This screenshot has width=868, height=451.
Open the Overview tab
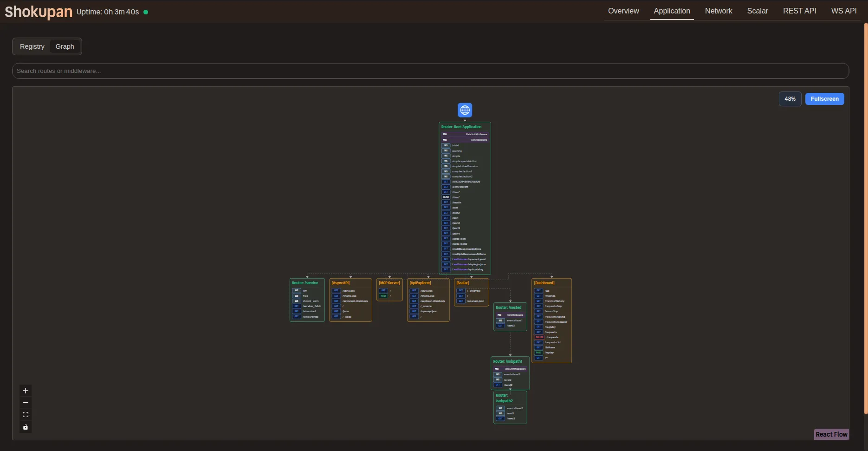tap(623, 11)
